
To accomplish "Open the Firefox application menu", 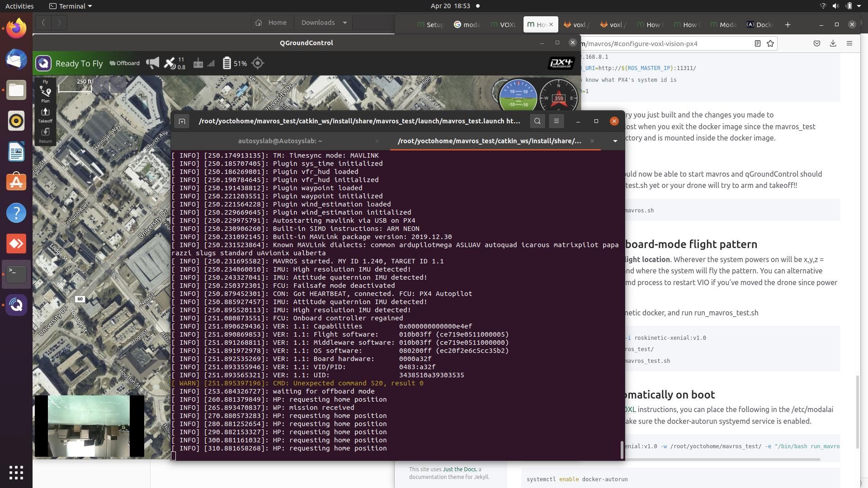I will point(849,43).
